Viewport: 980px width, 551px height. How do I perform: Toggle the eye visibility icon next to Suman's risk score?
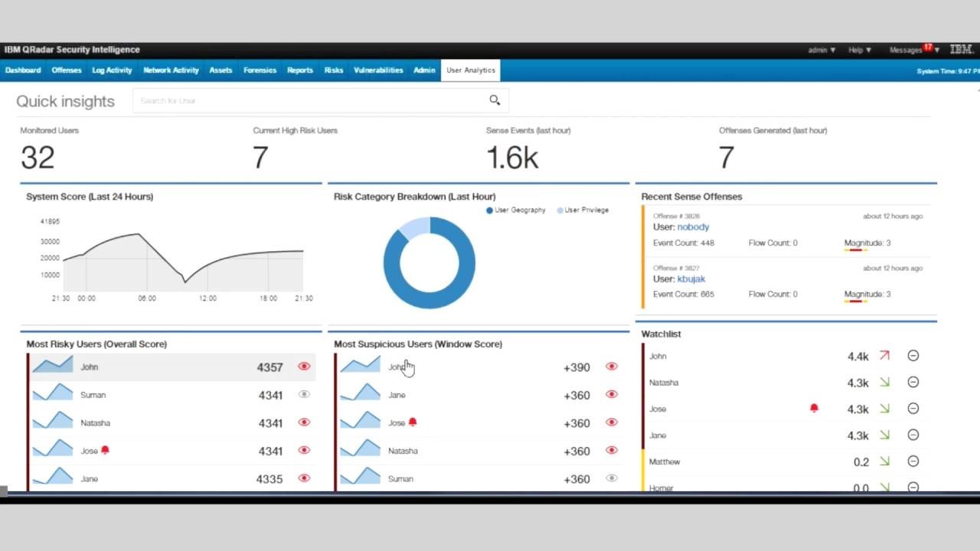[x=304, y=394]
